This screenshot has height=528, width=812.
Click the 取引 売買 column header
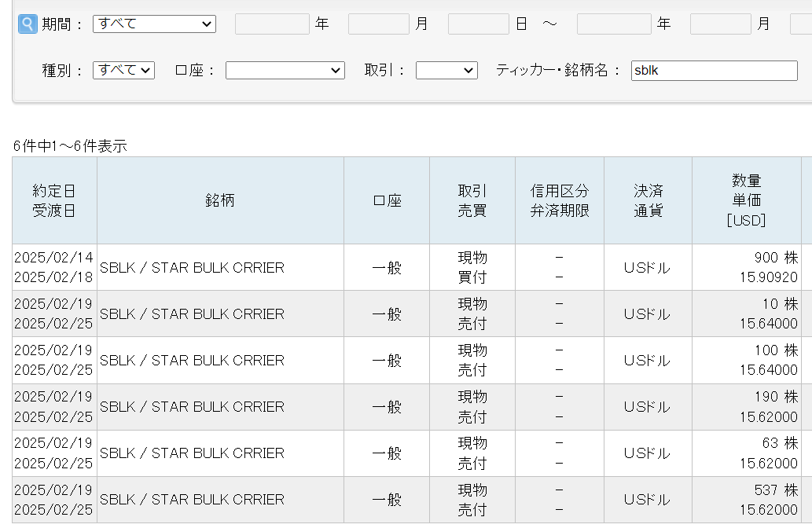(x=472, y=200)
